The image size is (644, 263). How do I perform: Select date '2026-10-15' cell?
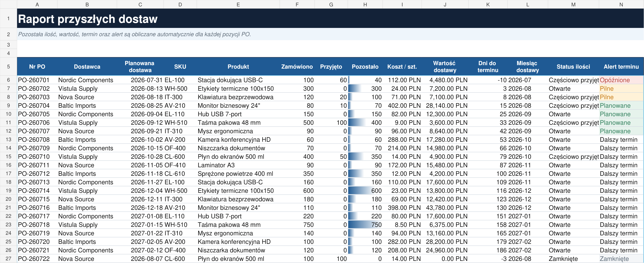[140, 148]
